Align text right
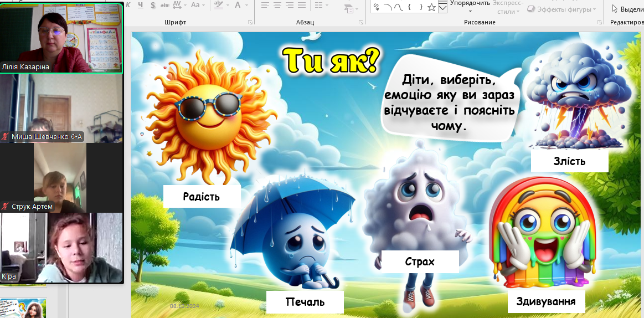This screenshot has width=644, height=318. pos(290,5)
